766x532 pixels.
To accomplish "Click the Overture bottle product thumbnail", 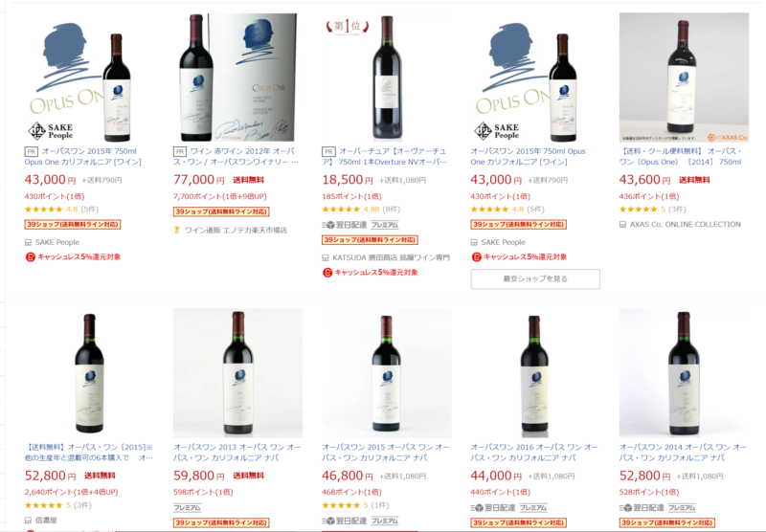I will pyautogui.click(x=387, y=78).
